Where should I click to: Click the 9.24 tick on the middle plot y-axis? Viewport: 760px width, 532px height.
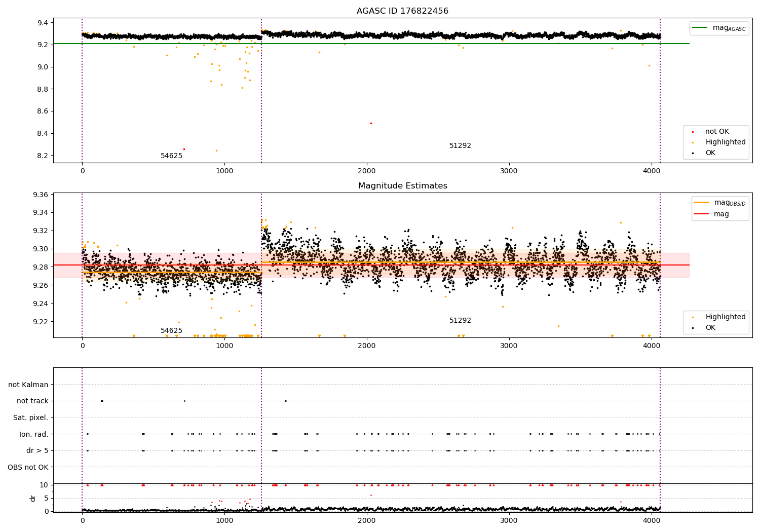coord(41,303)
